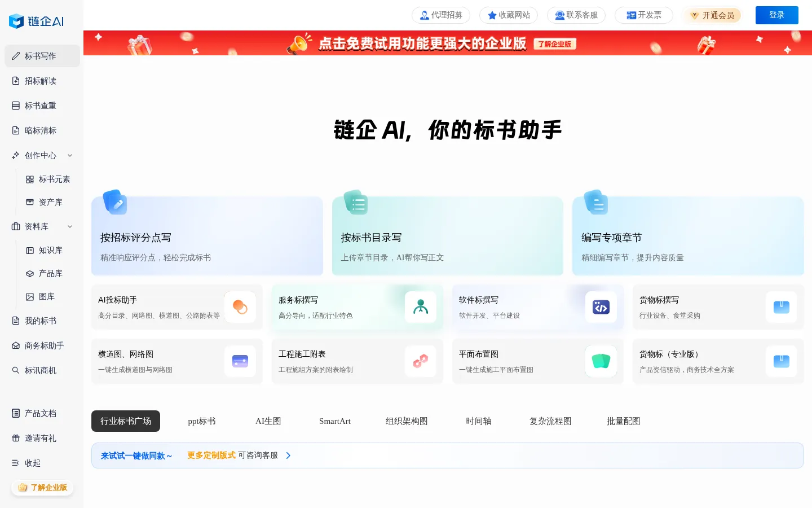The width and height of the screenshot is (812, 508).
Task: Click the 招标解读 document icon
Action: (x=16, y=81)
